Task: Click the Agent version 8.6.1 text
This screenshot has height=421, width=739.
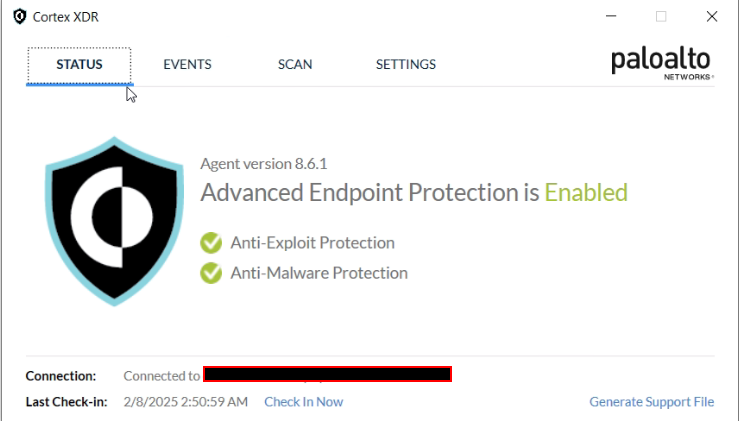Action: point(263,164)
